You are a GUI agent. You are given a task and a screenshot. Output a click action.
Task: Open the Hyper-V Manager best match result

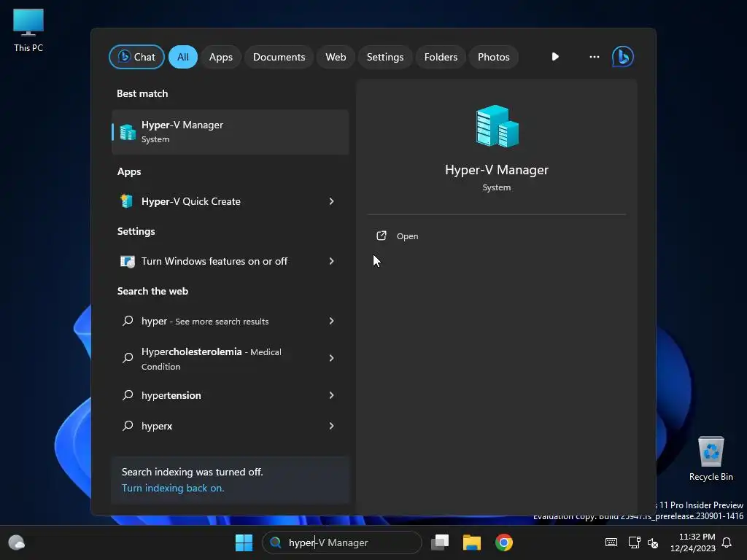pyautogui.click(x=230, y=132)
